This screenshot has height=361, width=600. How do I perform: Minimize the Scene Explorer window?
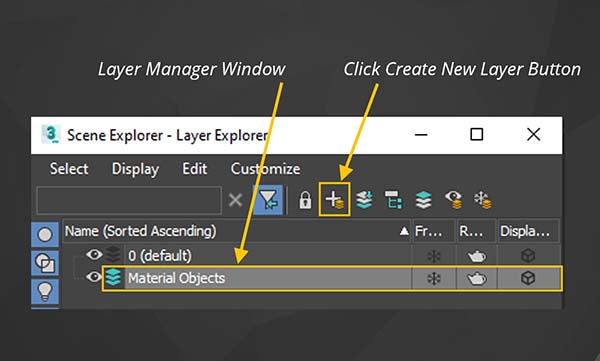(x=421, y=135)
